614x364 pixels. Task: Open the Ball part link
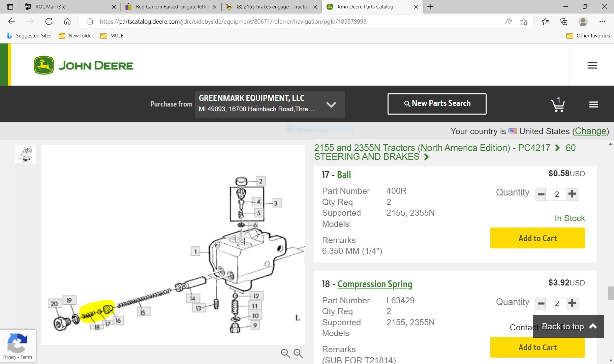344,175
